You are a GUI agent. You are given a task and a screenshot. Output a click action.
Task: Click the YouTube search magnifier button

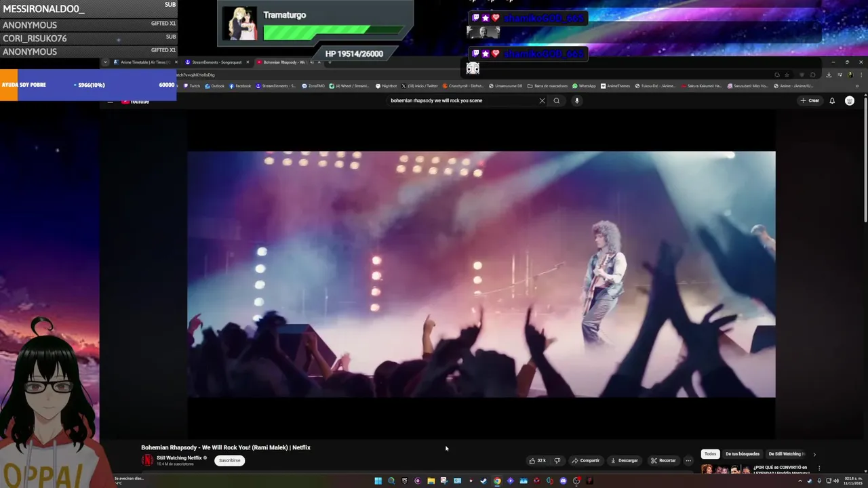click(557, 100)
